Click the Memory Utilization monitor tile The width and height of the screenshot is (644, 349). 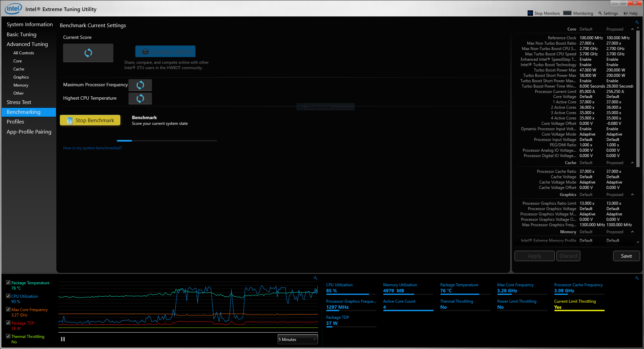[408, 288]
